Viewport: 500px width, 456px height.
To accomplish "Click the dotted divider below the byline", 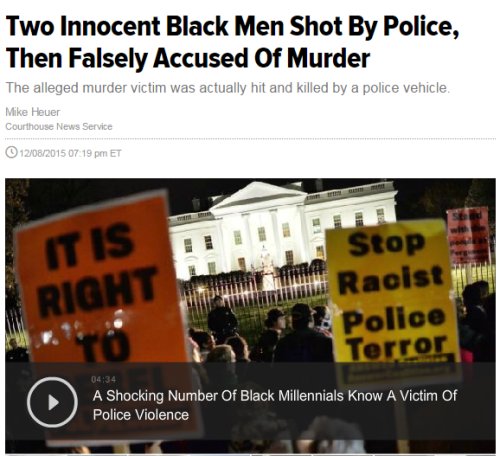I will click(x=250, y=139).
